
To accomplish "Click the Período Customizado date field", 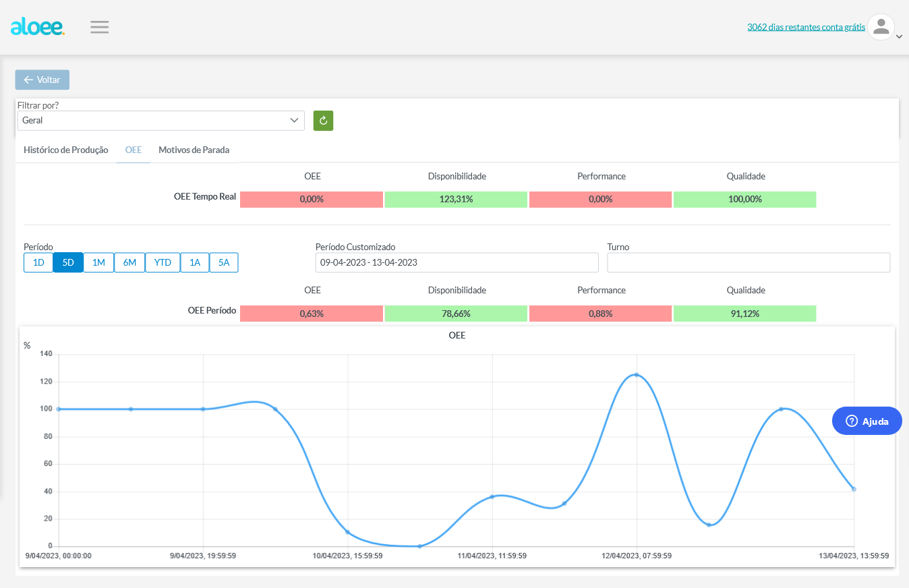I will tap(457, 262).
